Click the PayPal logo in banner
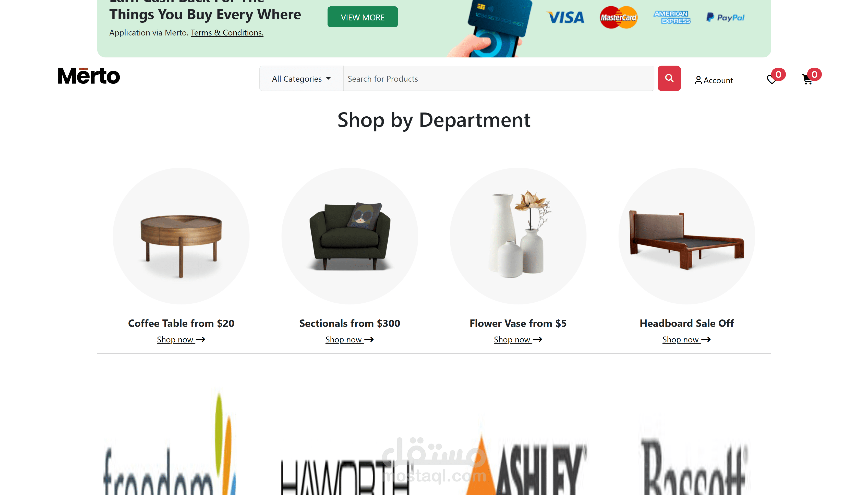868x495 pixels. tap(725, 17)
